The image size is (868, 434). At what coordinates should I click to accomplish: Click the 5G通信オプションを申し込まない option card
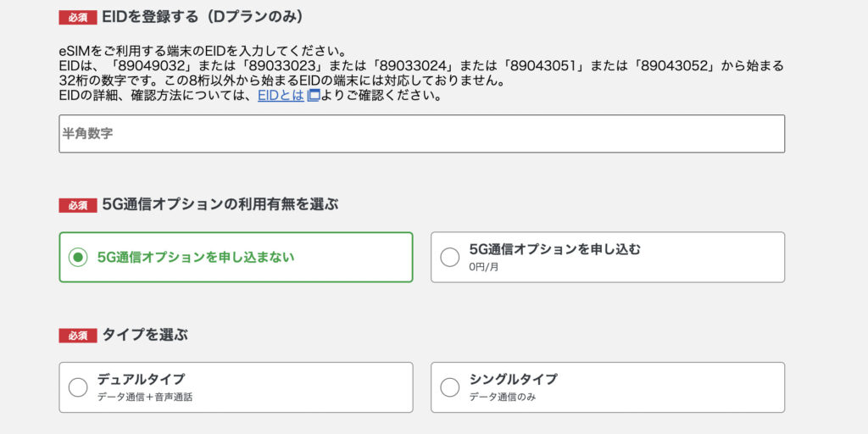coord(236,257)
